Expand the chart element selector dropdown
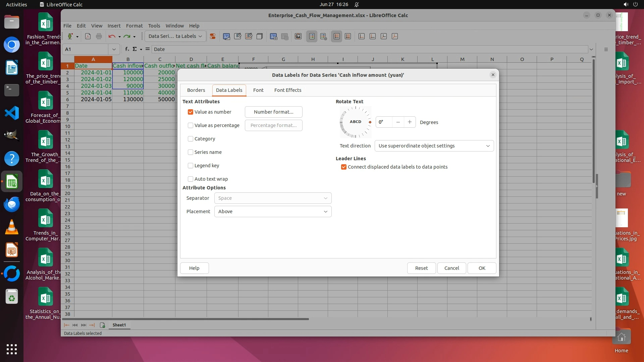The height and width of the screenshot is (362, 644). (x=175, y=36)
